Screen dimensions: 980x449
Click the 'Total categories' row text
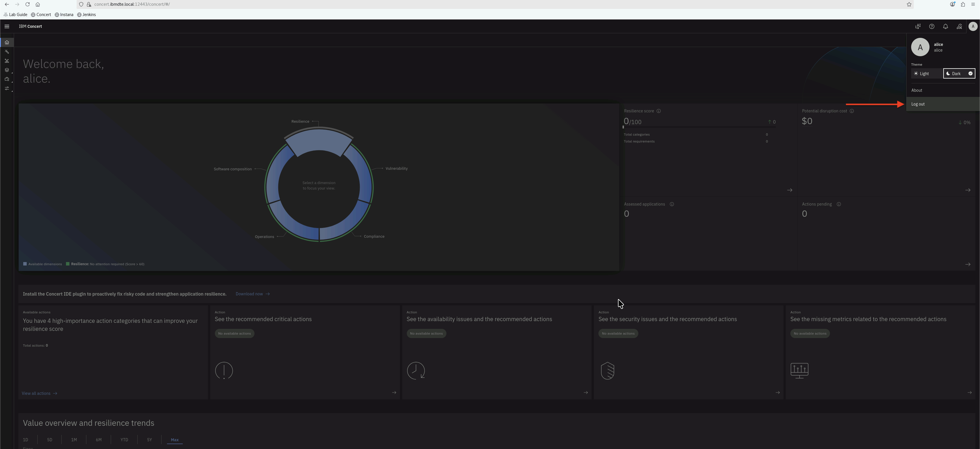[637, 134]
